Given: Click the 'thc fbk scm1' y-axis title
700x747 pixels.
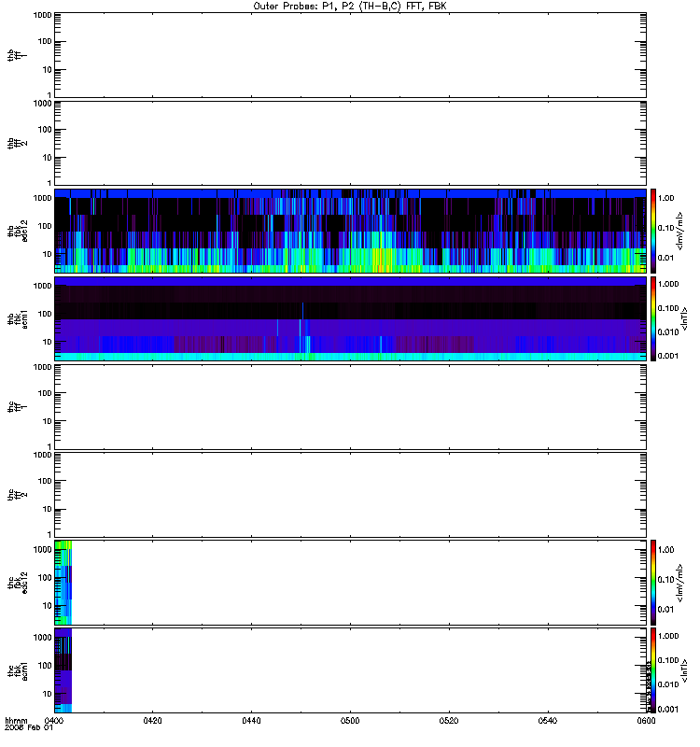Looking at the screenshot, I should pyautogui.click(x=18, y=670).
